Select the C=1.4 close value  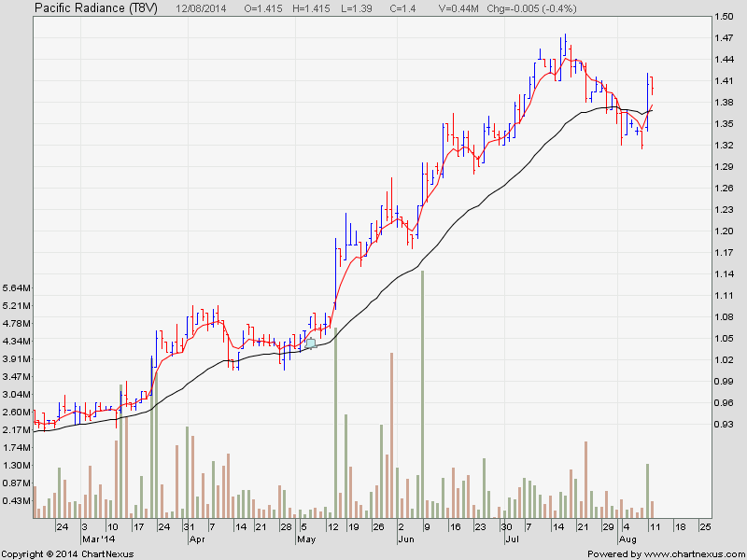(402, 8)
